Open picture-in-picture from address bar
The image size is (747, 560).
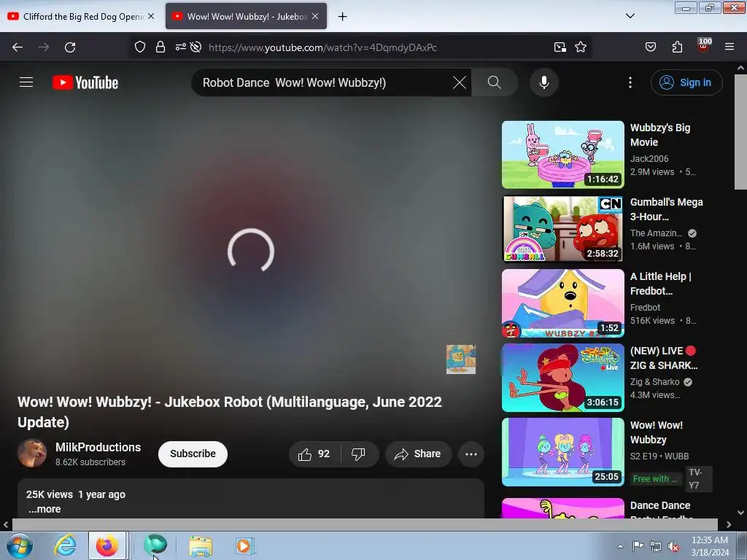560,47
